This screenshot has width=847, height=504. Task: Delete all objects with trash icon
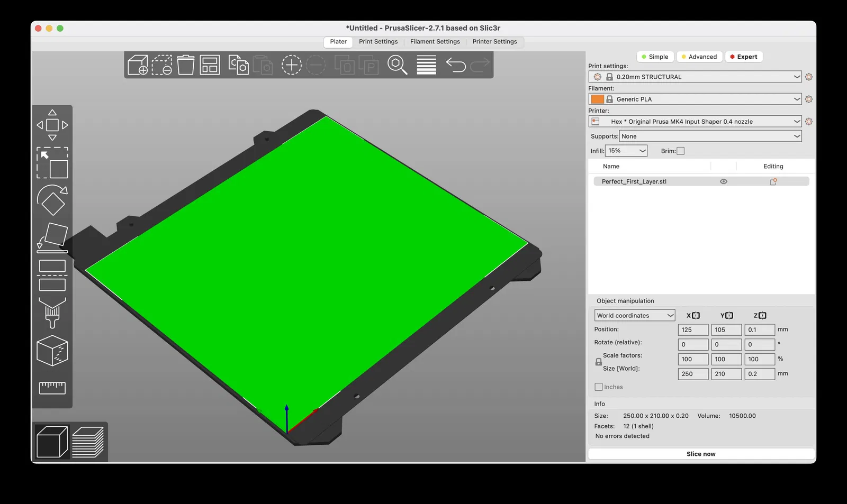pyautogui.click(x=185, y=65)
